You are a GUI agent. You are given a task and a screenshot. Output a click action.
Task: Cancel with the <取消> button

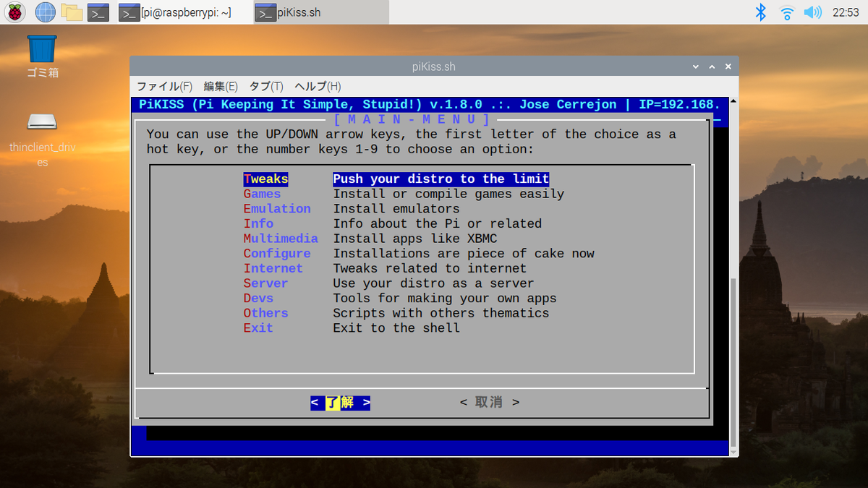click(490, 402)
